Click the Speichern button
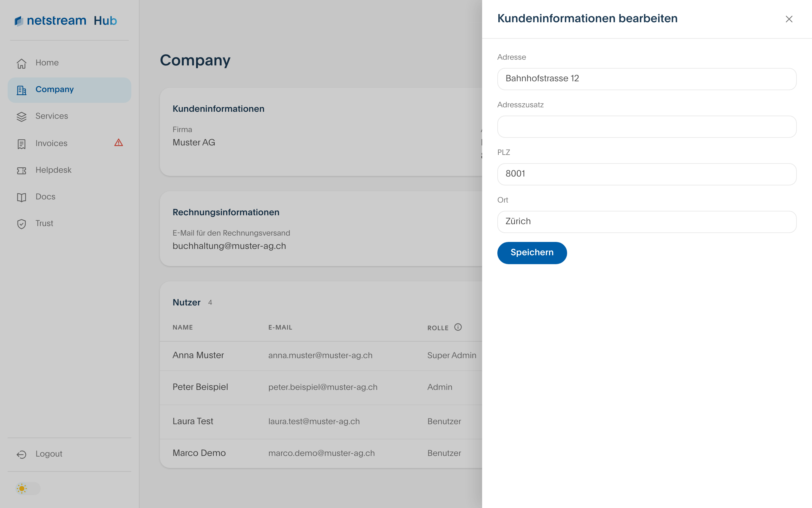The width and height of the screenshot is (812, 508). point(532,253)
